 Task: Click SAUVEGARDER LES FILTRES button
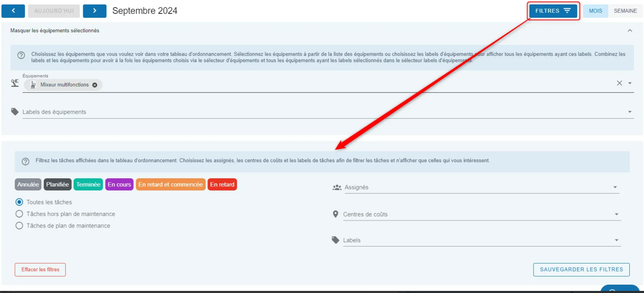[581, 270]
